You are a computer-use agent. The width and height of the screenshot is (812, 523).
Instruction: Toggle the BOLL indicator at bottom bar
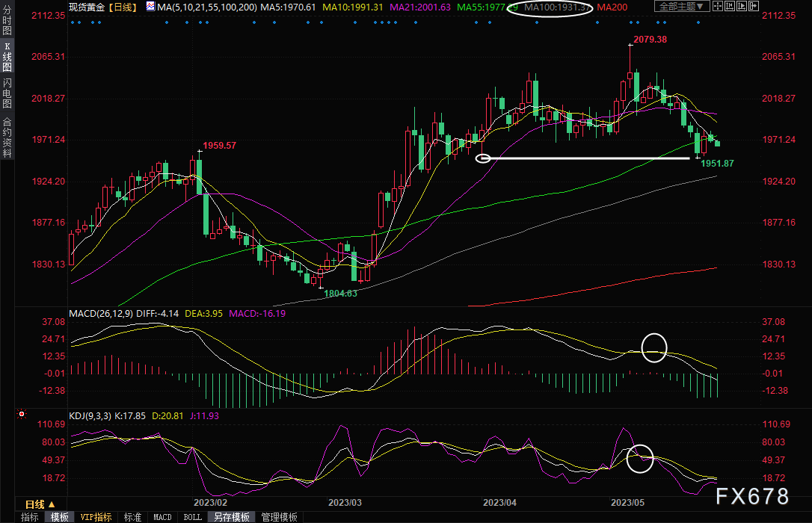192,517
